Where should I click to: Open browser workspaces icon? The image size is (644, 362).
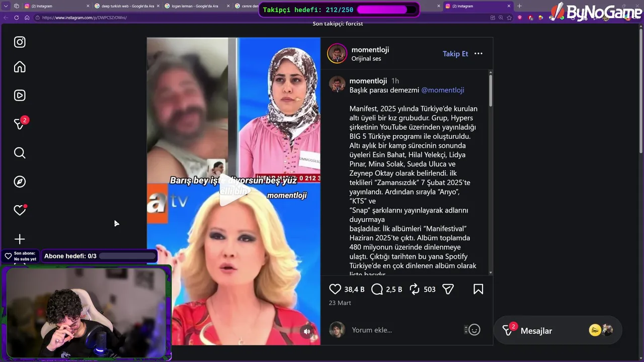[17, 6]
